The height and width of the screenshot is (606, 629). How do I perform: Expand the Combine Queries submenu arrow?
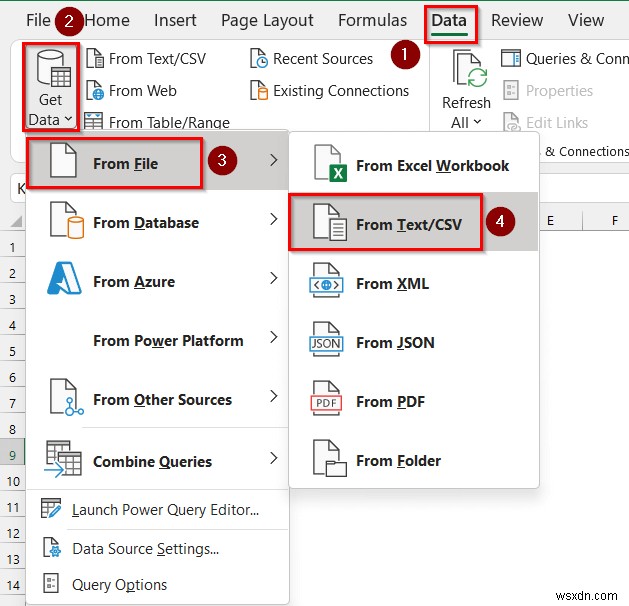click(274, 458)
